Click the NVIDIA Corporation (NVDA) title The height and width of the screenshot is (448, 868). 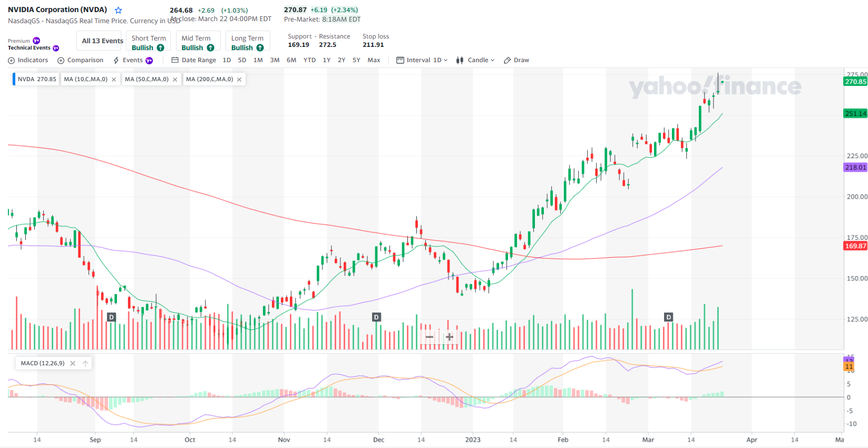[x=57, y=9]
